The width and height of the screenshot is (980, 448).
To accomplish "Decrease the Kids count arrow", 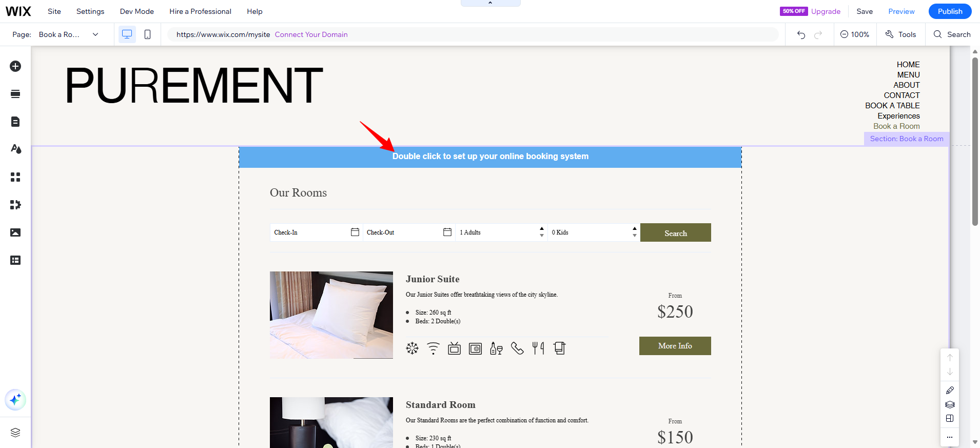I will [635, 236].
